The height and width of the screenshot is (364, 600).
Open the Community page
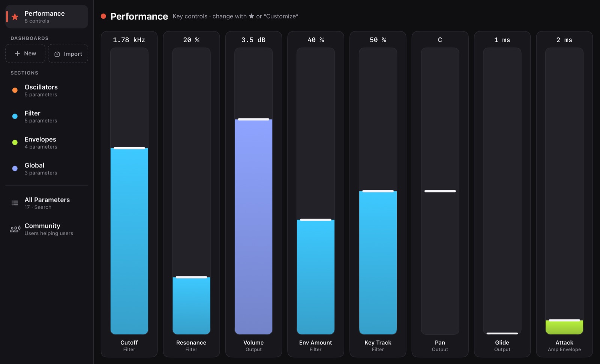[x=47, y=229]
